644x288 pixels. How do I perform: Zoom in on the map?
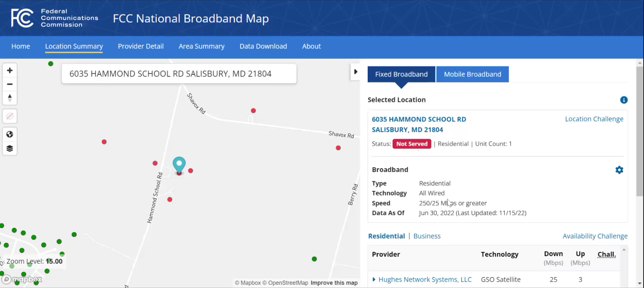click(10, 70)
